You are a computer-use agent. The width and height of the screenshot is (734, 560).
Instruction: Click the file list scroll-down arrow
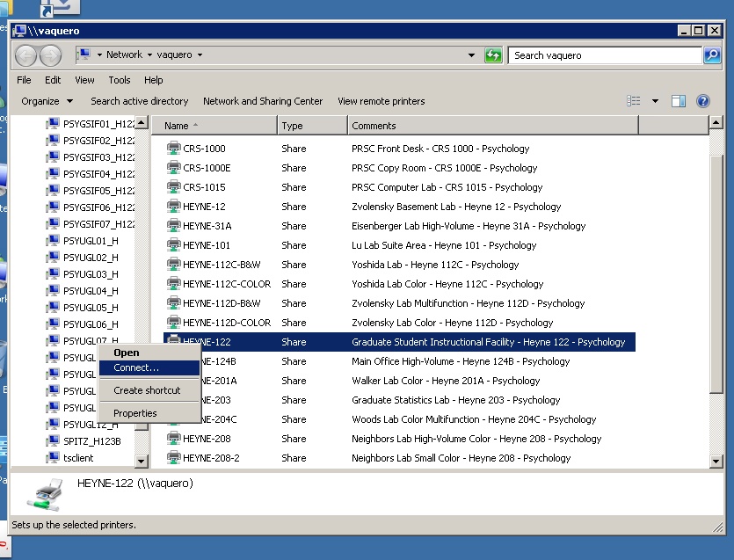[716, 460]
